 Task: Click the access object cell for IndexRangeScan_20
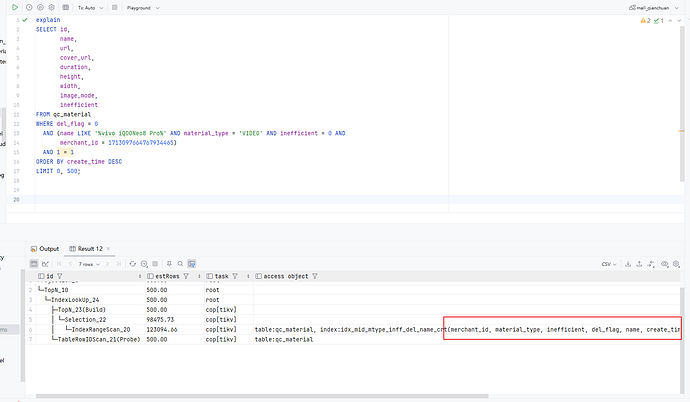[x=467, y=329]
